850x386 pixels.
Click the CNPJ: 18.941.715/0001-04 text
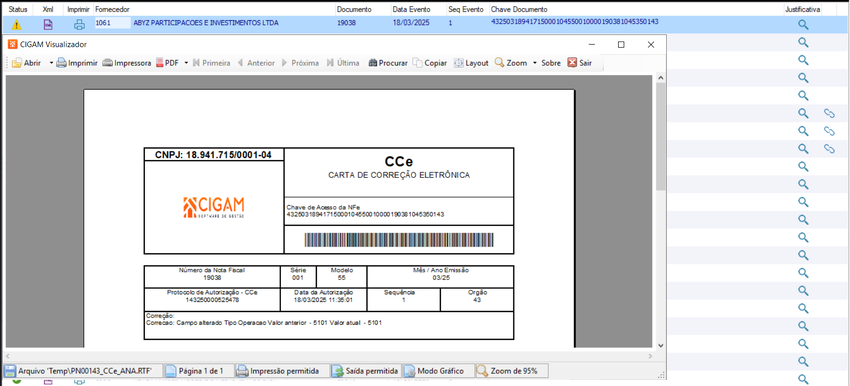(213, 155)
